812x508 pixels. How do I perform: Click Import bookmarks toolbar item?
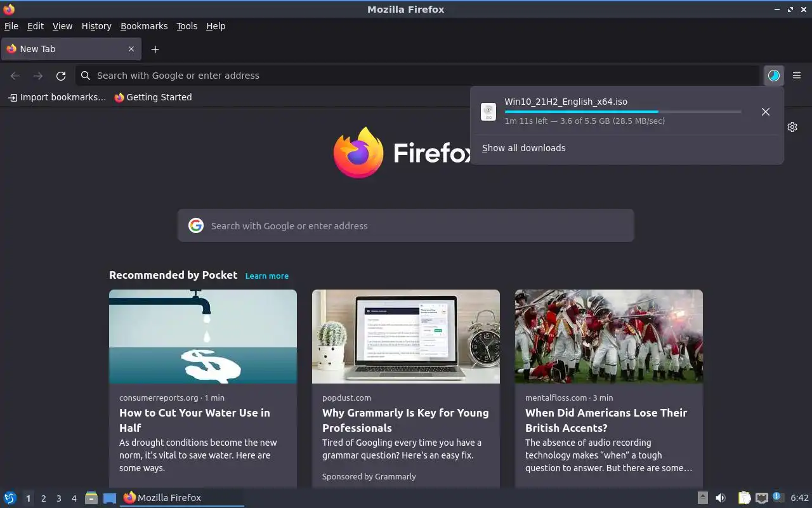point(57,97)
